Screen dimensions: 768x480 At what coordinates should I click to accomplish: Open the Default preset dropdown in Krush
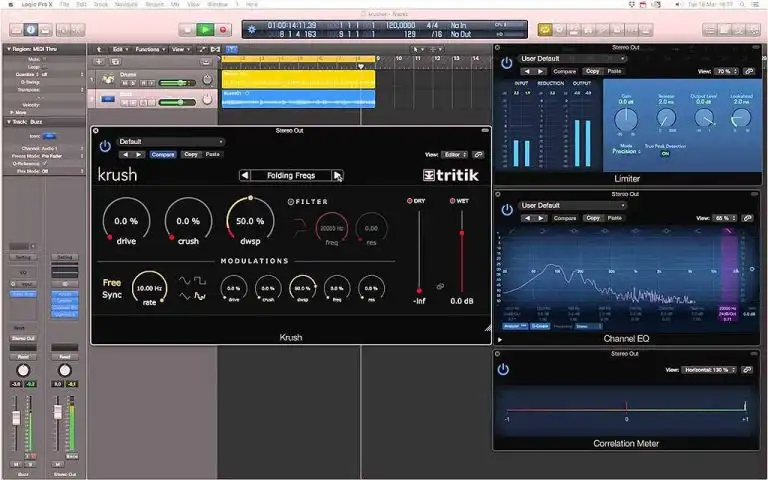pos(171,142)
